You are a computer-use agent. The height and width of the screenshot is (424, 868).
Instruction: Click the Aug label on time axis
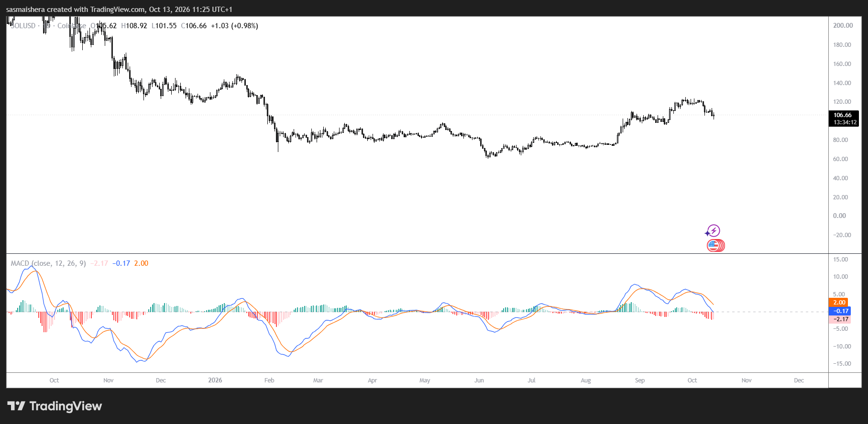(x=586, y=381)
